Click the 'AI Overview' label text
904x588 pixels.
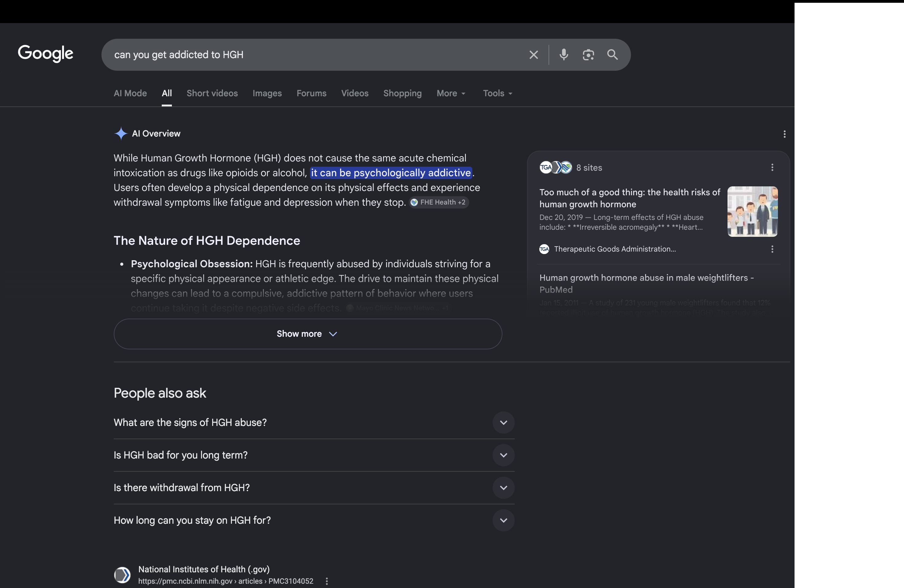pos(156,134)
